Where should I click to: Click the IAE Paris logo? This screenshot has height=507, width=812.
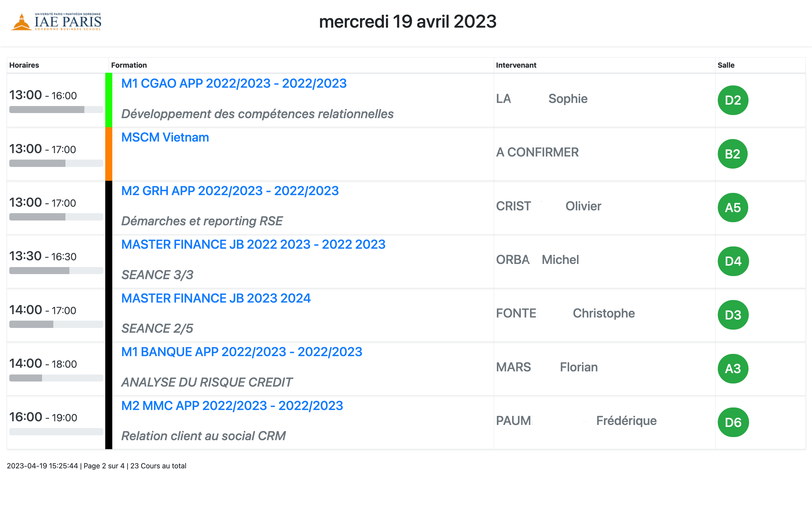point(56,22)
